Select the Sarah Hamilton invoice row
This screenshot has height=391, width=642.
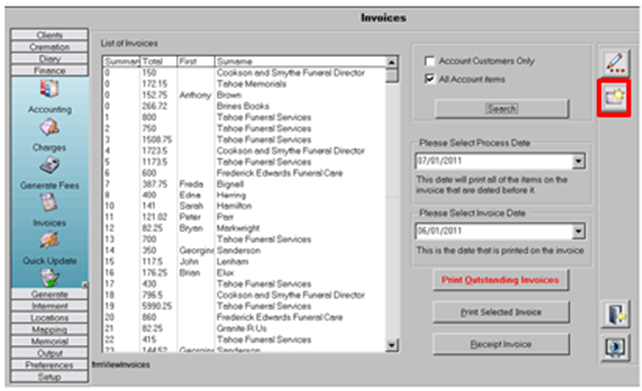pyautogui.click(x=244, y=206)
